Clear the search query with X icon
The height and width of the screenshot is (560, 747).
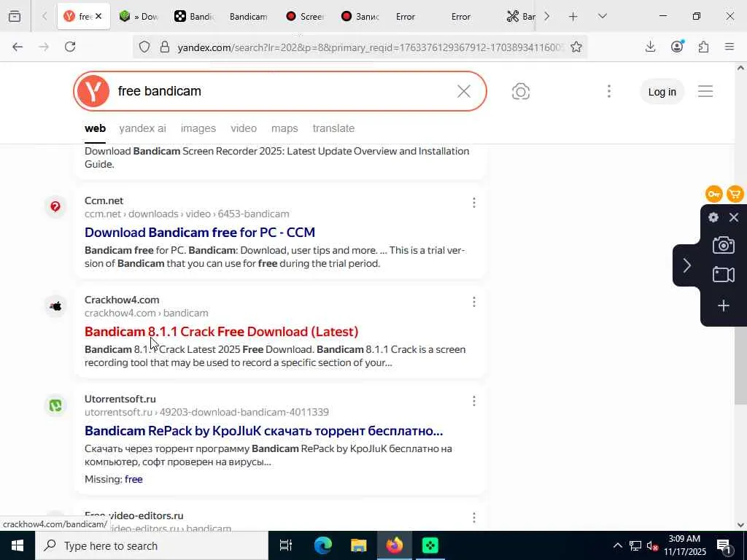pyautogui.click(x=463, y=91)
